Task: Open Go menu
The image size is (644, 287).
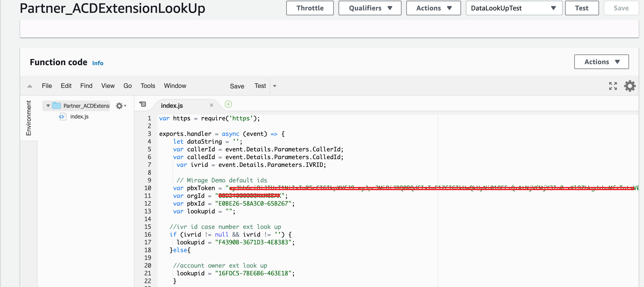Action: (x=128, y=86)
